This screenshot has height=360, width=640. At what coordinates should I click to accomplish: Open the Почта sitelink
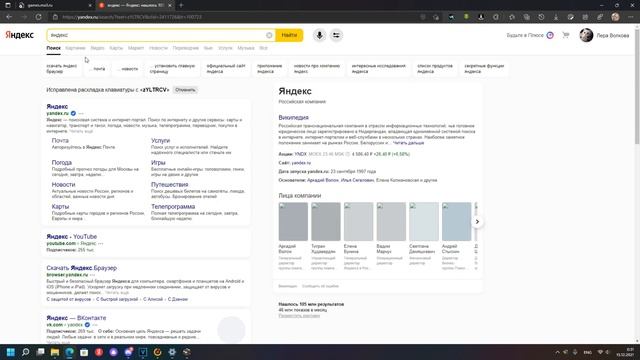60,140
